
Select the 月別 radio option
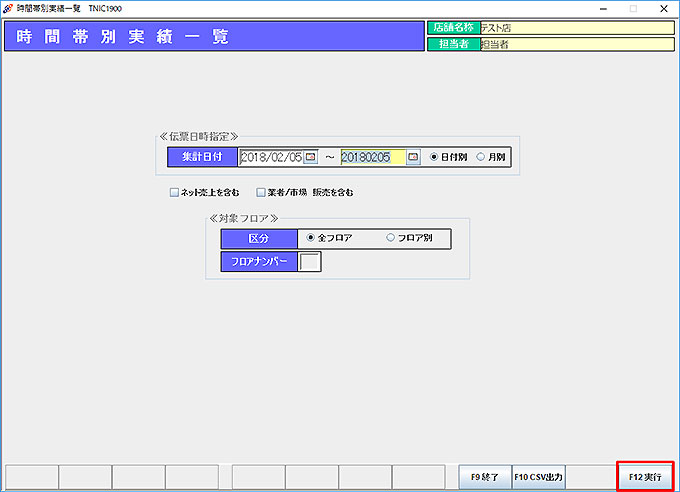[490, 157]
